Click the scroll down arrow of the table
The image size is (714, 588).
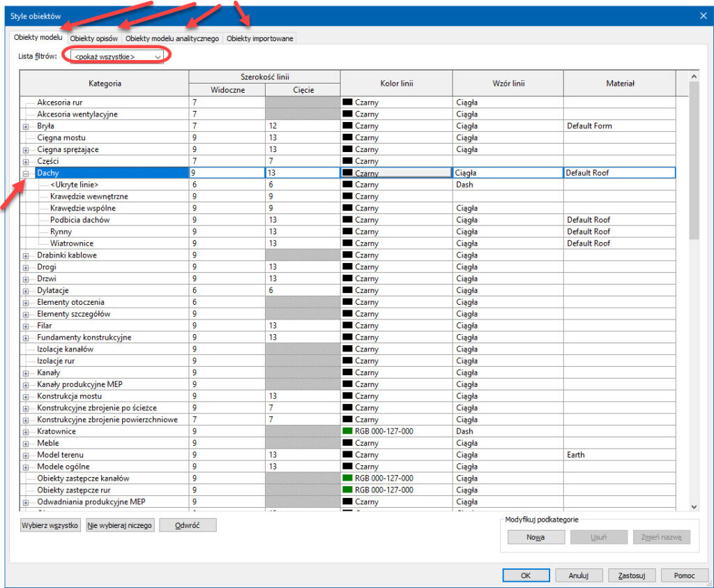click(x=694, y=506)
